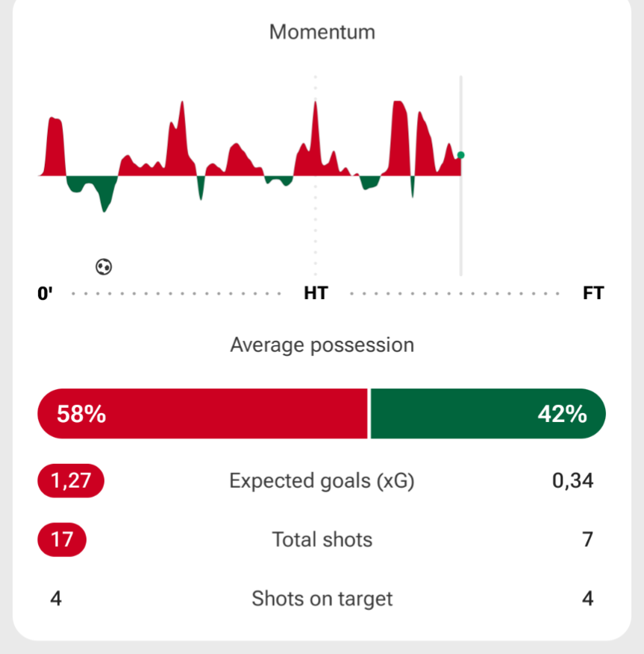The image size is (644, 654).
Task: Click the gray vertical current-time line
Action: [460, 224]
